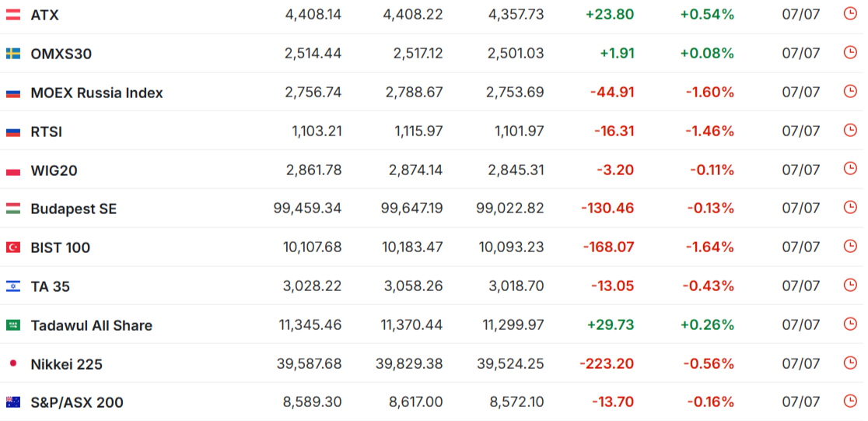Click clock icon for MOEX Russia Index

click(850, 91)
